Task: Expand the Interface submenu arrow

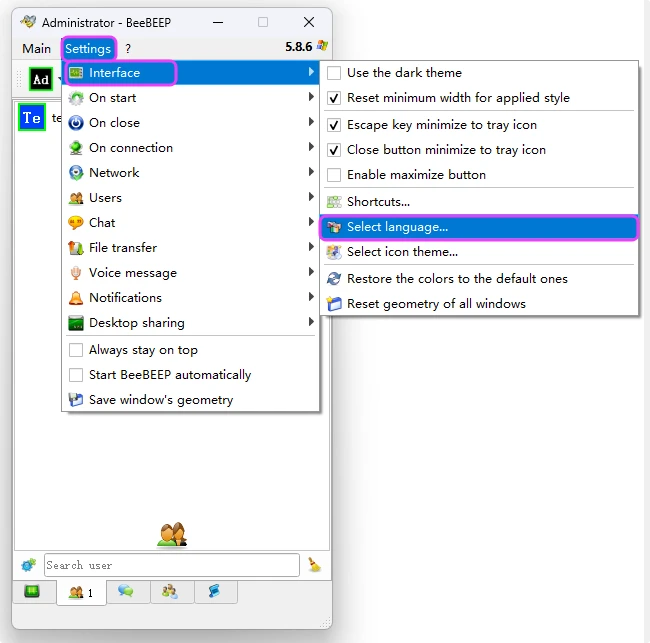Action: 311,72
